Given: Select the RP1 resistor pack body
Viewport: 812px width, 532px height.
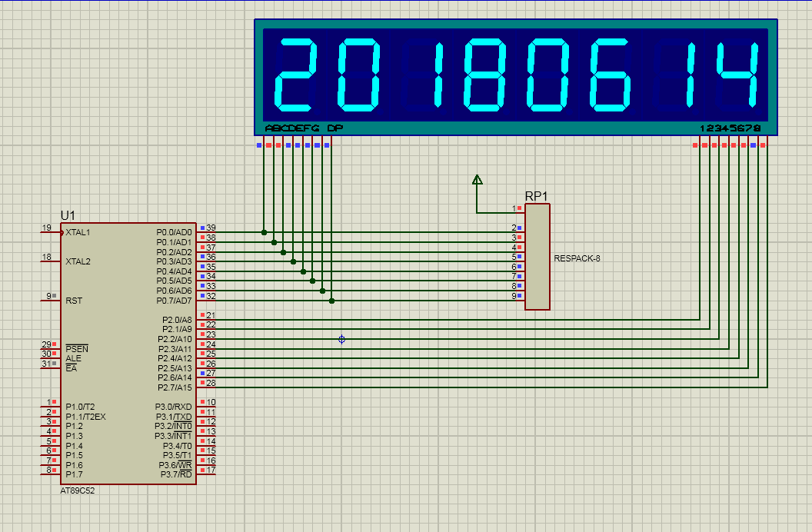Looking at the screenshot, I should click(x=537, y=257).
